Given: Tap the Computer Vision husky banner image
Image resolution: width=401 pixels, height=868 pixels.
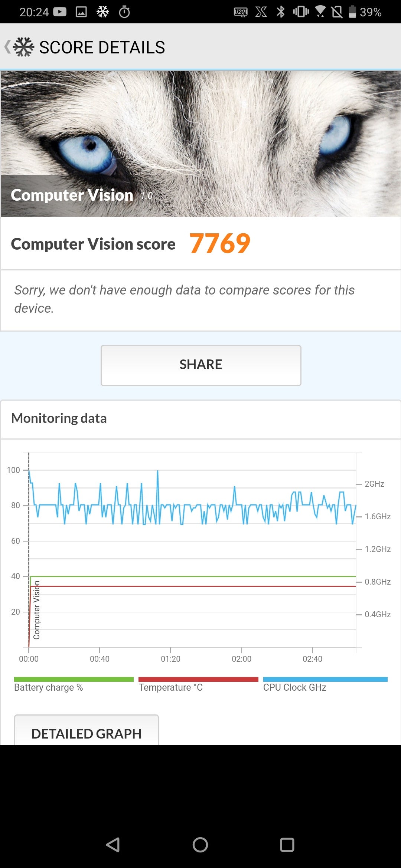Looking at the screenshot, I should pos(200,144).
